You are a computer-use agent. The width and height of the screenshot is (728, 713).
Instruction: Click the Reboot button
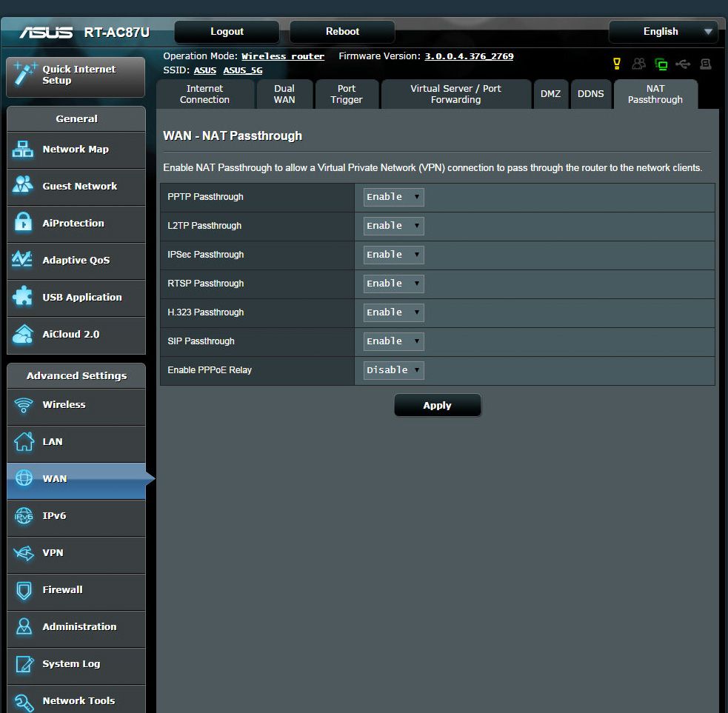click(x=342, y=32)
